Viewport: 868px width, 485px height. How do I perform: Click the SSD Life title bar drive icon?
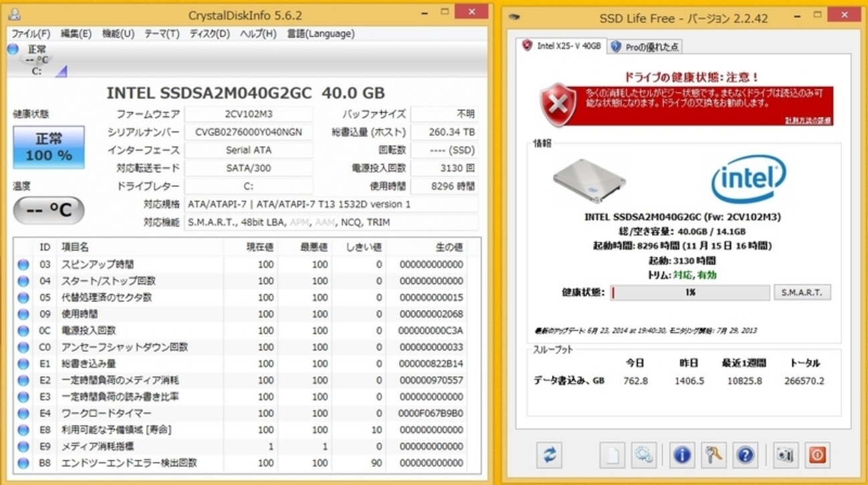(515, 16)
